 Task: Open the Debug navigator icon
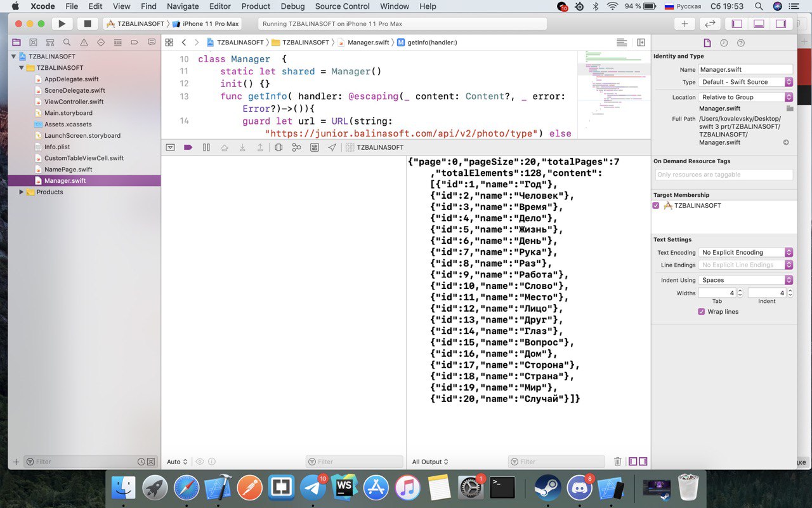point(117,43)
